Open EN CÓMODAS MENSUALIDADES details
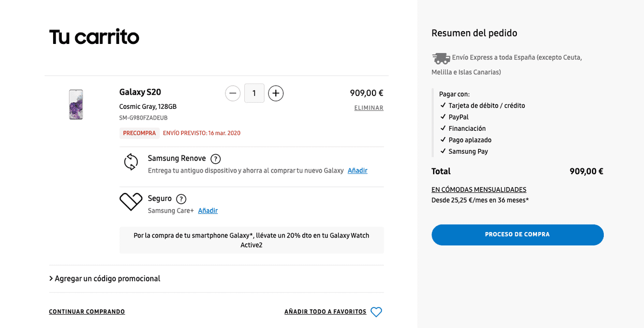Screen dimensions: 644x328 click(479, 190)
